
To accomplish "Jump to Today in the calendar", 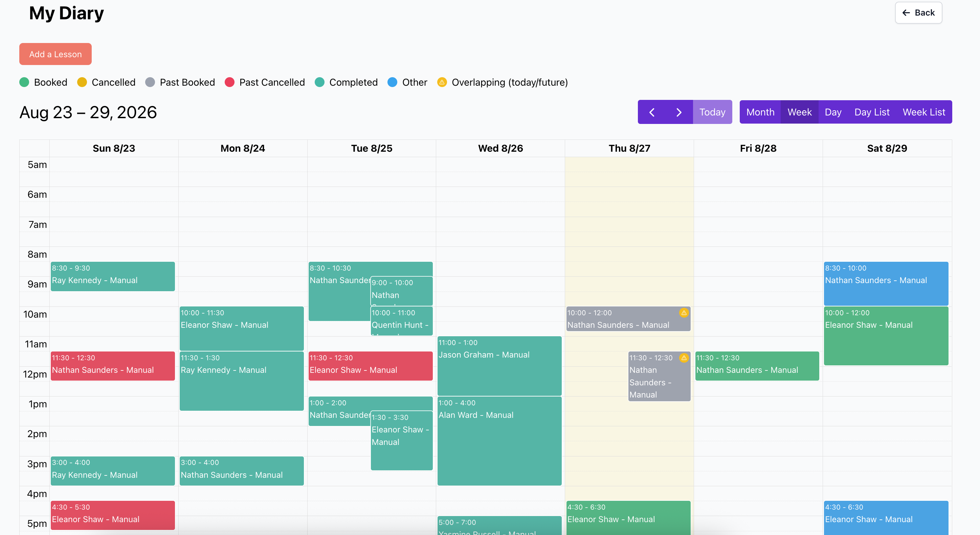I will tap(712, 112).
